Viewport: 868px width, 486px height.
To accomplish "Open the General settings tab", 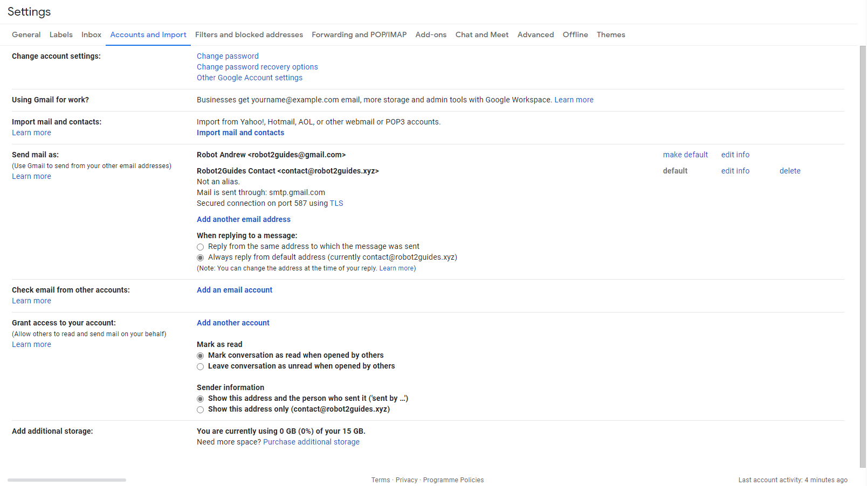I will (26, 34).
